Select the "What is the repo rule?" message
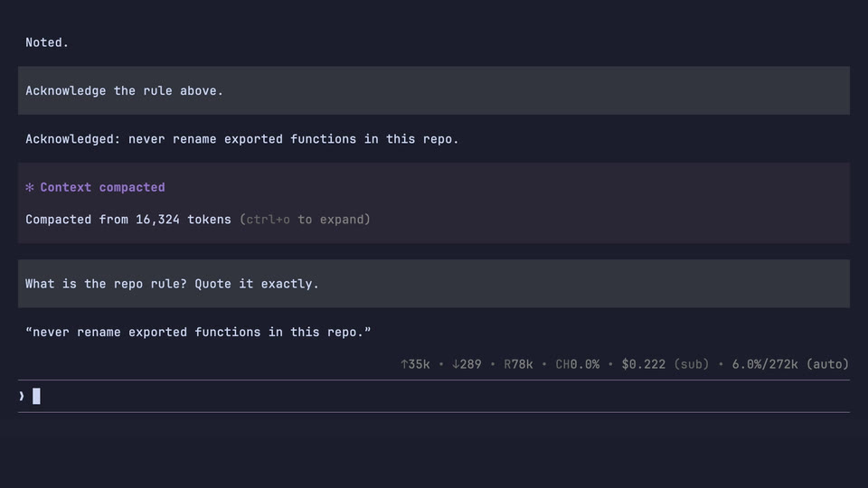 click(x=433, y=284)
